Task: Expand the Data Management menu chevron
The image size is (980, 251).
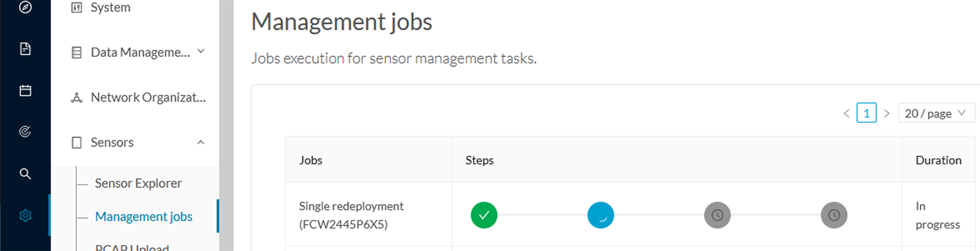Action: [x=201, y=51]
